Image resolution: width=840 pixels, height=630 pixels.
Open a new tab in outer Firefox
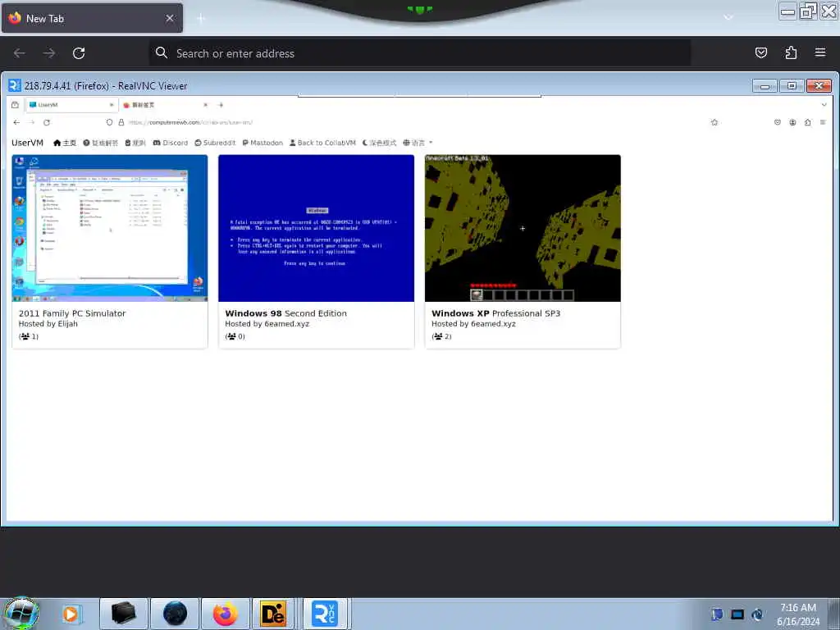(201, 18)
